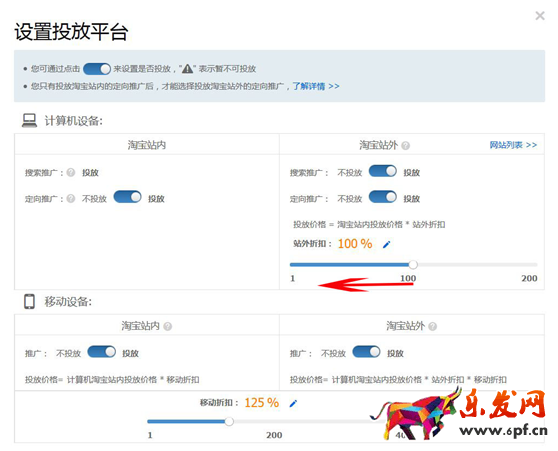Click help icon beside mobile 淘宝站外 header
558x451 pixels.
[432, 326]
